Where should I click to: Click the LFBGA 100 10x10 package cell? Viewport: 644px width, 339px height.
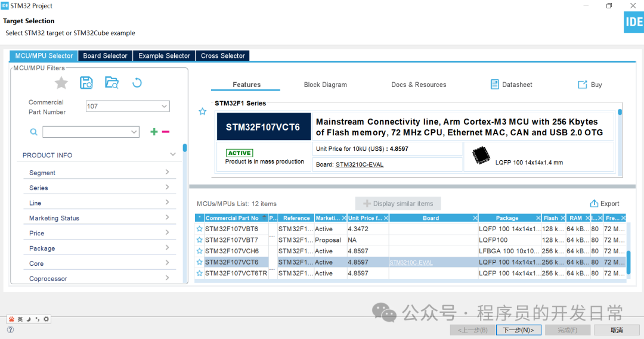coord(509,251)
